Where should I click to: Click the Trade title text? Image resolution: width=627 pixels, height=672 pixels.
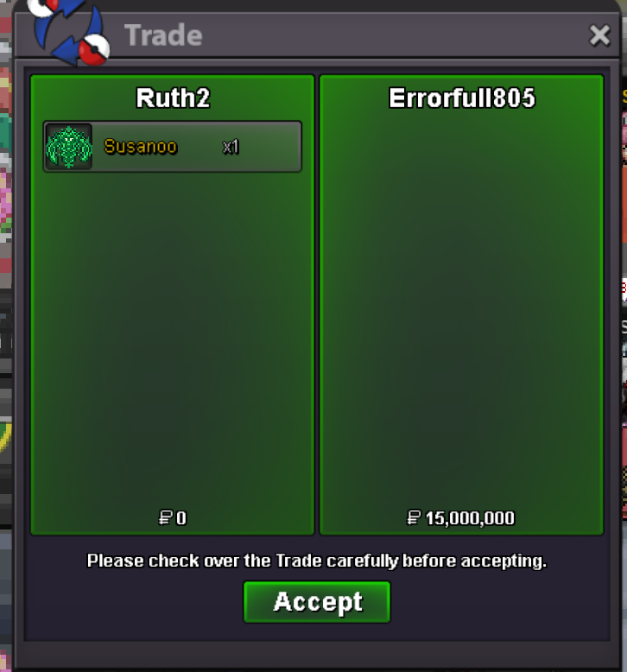163,35
